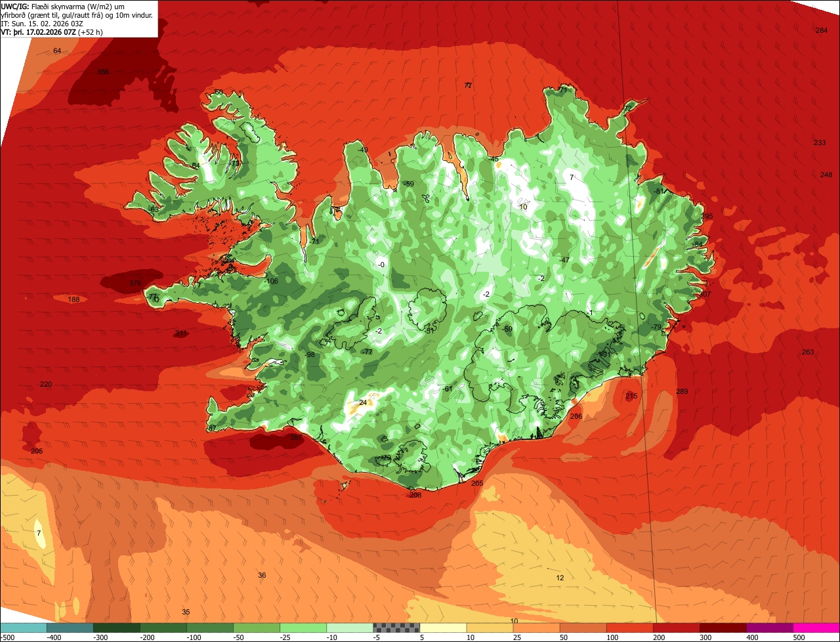Select the purple 400 to 500 legend swatch
The image size is (840, 642).
point(770,628)
